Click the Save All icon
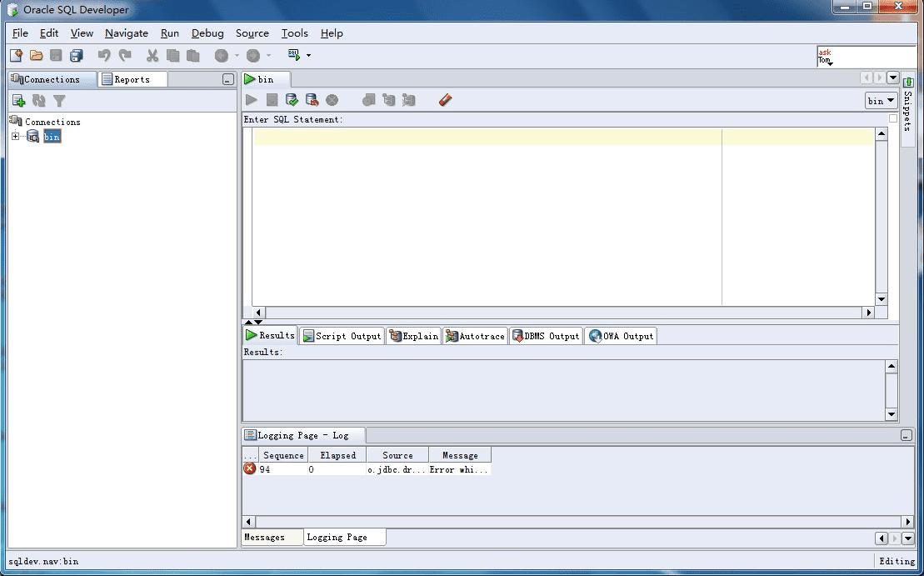The height and width of the screenshot is (576, 924). pyautogui.click(x=77, y=55)
